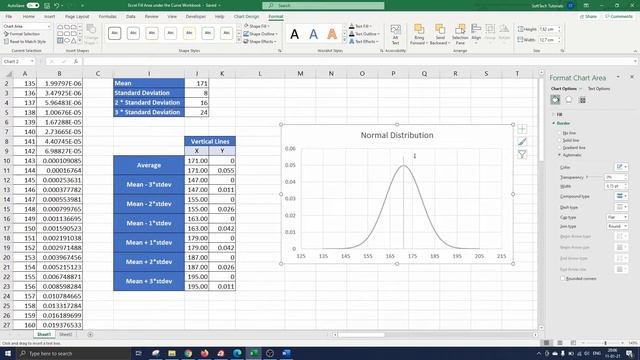The height and width of the screenshot is (360, 640).
Task: Click the add new sheet plus icon
Action: click(x=90, y=334)
